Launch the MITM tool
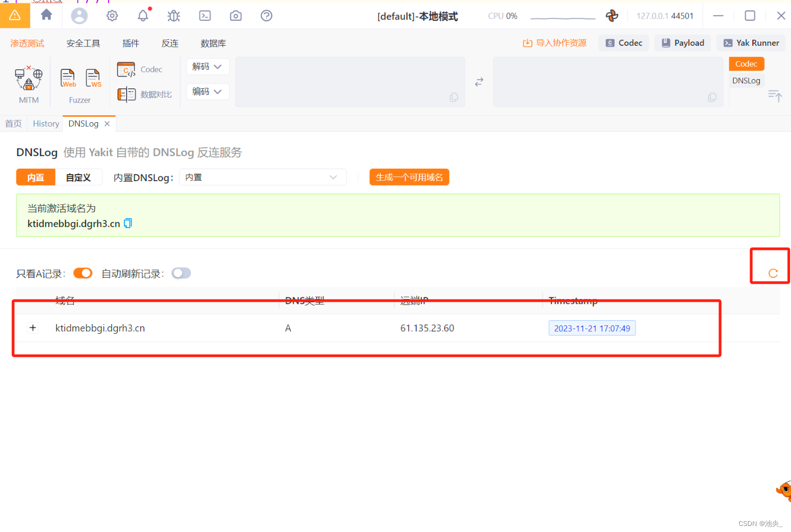This screenshot has height=532, width=791. 29,83
